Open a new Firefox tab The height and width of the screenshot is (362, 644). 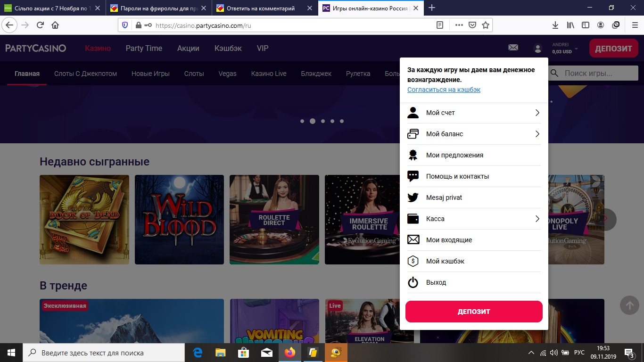pos(432,8)
